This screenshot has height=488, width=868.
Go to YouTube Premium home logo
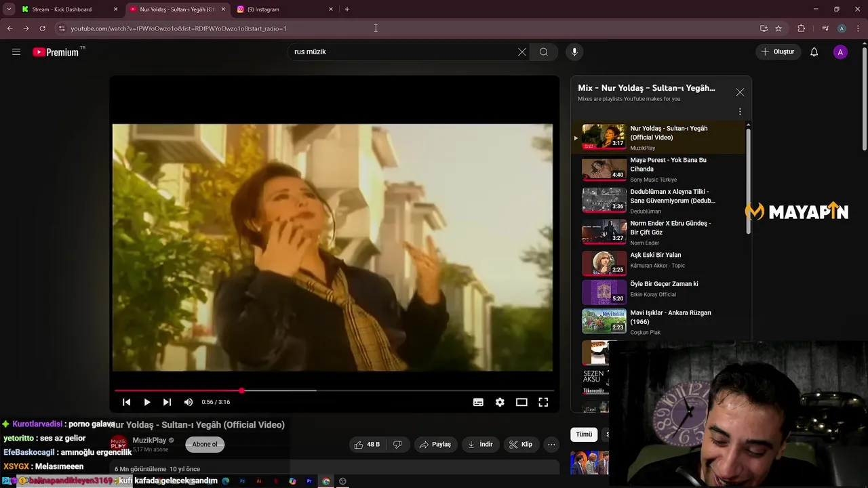click(x=56, y=52)
